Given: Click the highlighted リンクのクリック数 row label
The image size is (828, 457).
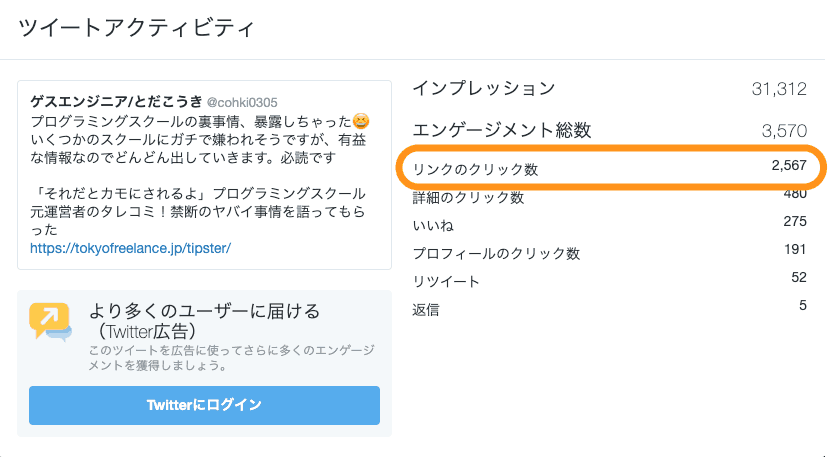Looking at the screenshot, I should (475, 170).
